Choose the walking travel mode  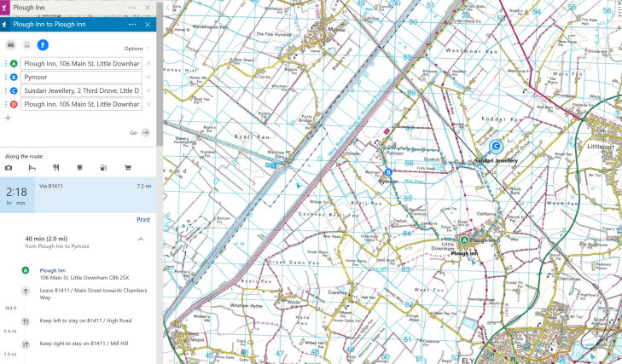43,43
